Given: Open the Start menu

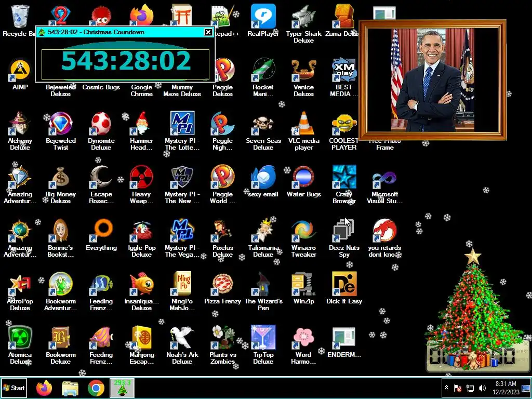Looking at the screenshot, I should coord(14,388).
